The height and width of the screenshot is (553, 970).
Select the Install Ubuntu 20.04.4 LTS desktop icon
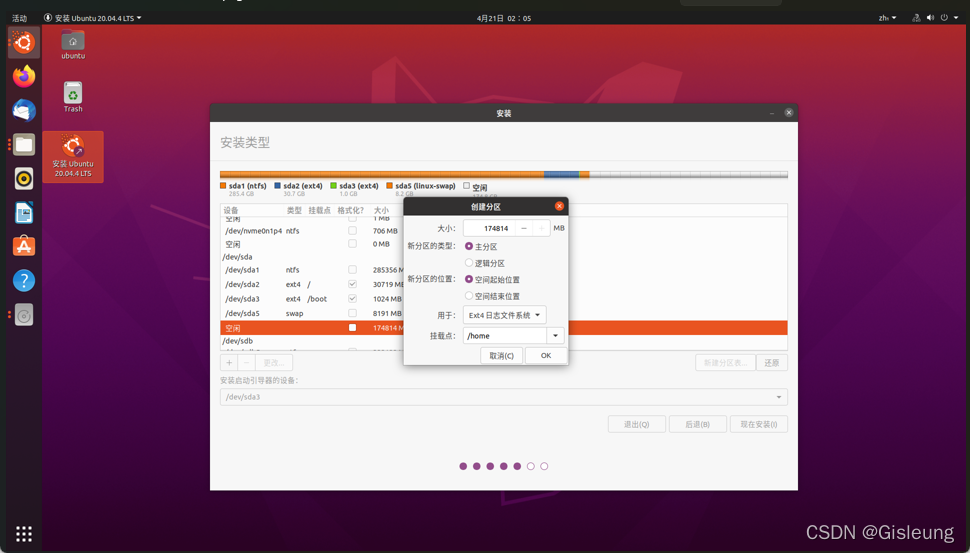73,156
